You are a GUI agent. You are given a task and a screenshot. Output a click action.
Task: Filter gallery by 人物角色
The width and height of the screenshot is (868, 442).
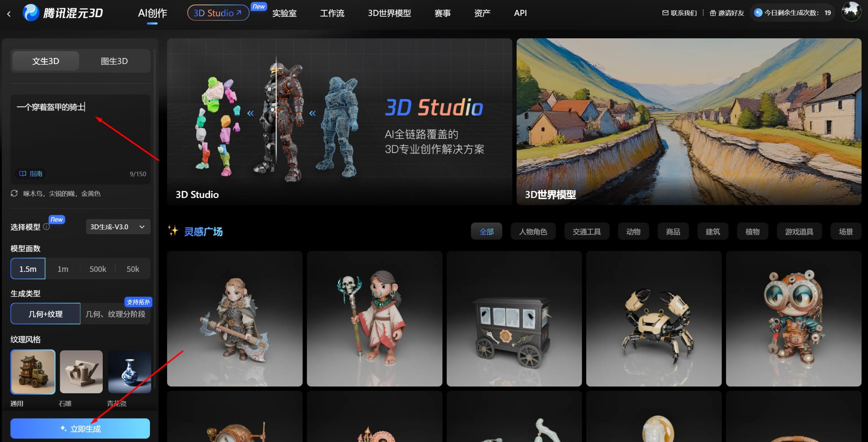(533, 232)
